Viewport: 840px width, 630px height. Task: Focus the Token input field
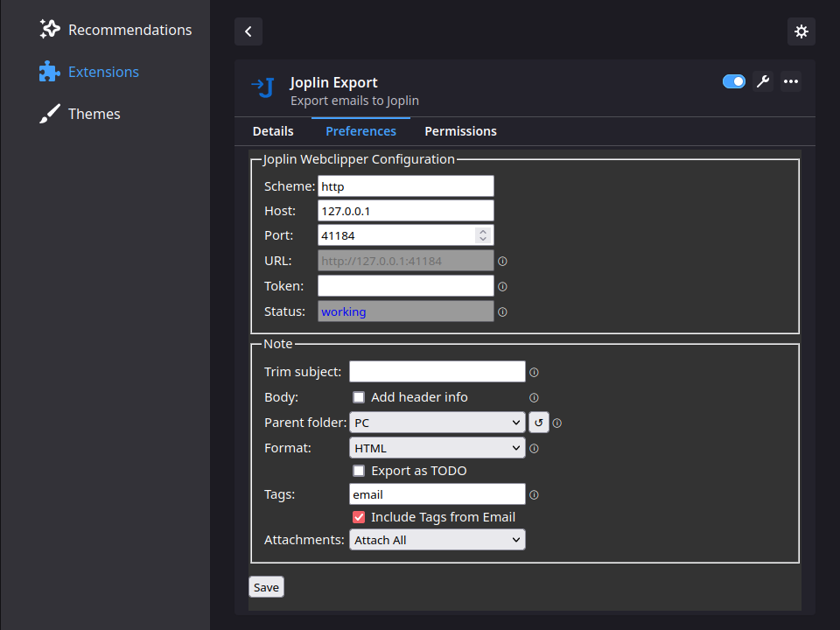click(405, 285)
